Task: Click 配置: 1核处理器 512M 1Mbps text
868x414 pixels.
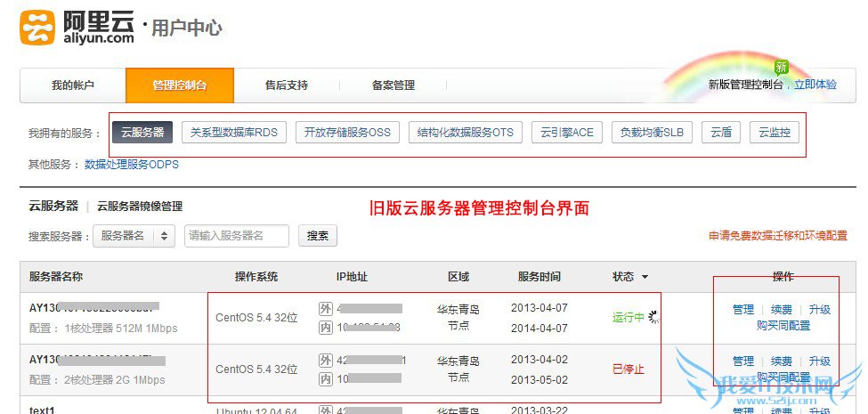Action: point(103,329)
